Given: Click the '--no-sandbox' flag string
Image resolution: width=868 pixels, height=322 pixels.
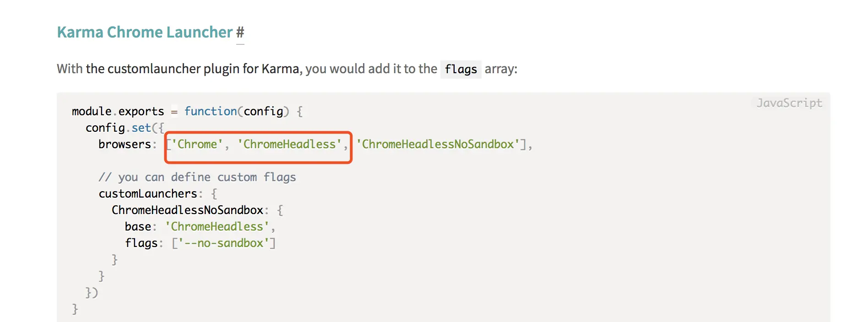Looking at the screenshot, I should [224, 243].
